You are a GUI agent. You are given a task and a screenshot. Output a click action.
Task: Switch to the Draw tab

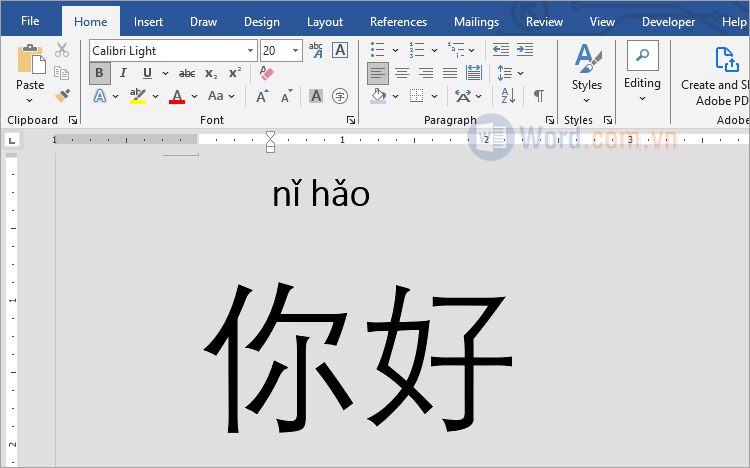tap(203, 22)
